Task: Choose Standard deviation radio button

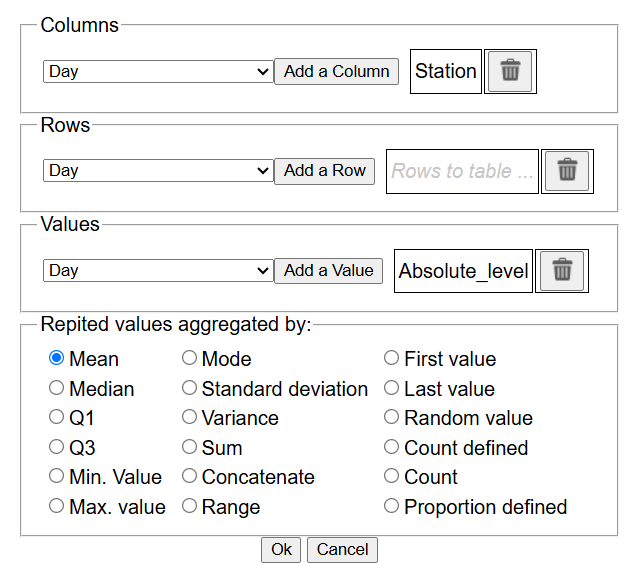Action: (190, 388)
